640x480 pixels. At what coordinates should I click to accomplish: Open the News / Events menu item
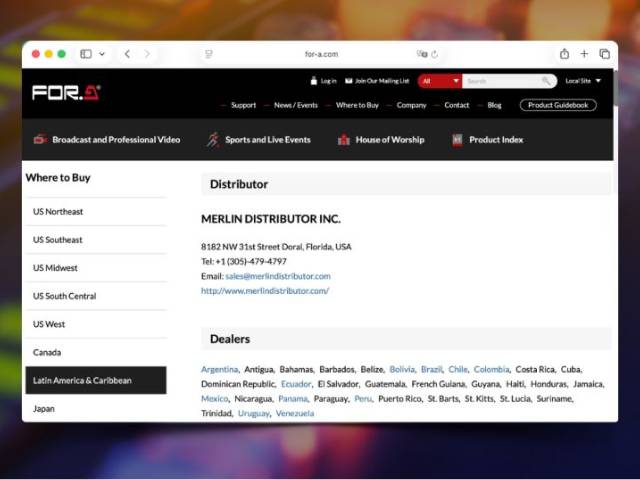[296, 105]
